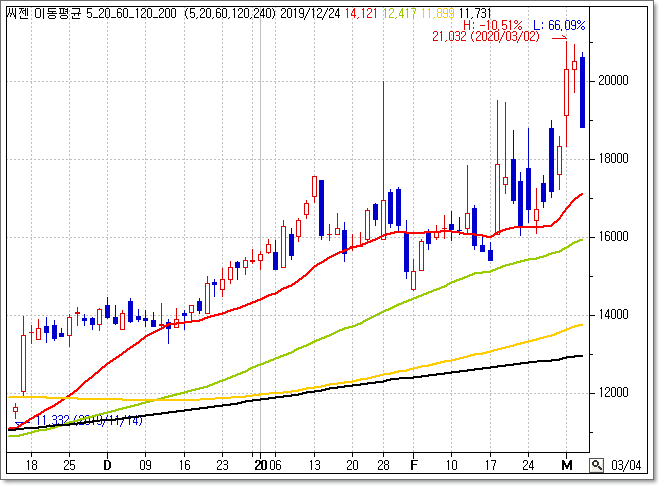Click the low price label 11,332 (2019/11/14)
Viewport: 660px width, 486px height.
[89, 420]
